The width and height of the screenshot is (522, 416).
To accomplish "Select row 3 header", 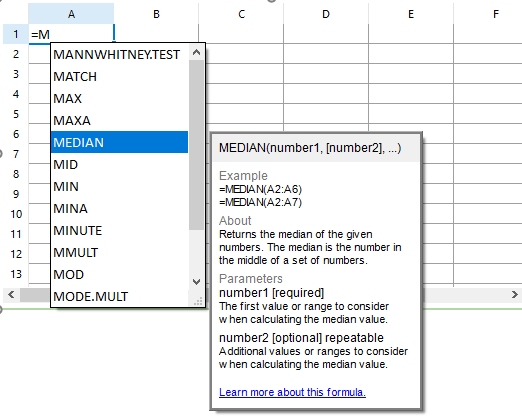I will (x=16, y=74).
